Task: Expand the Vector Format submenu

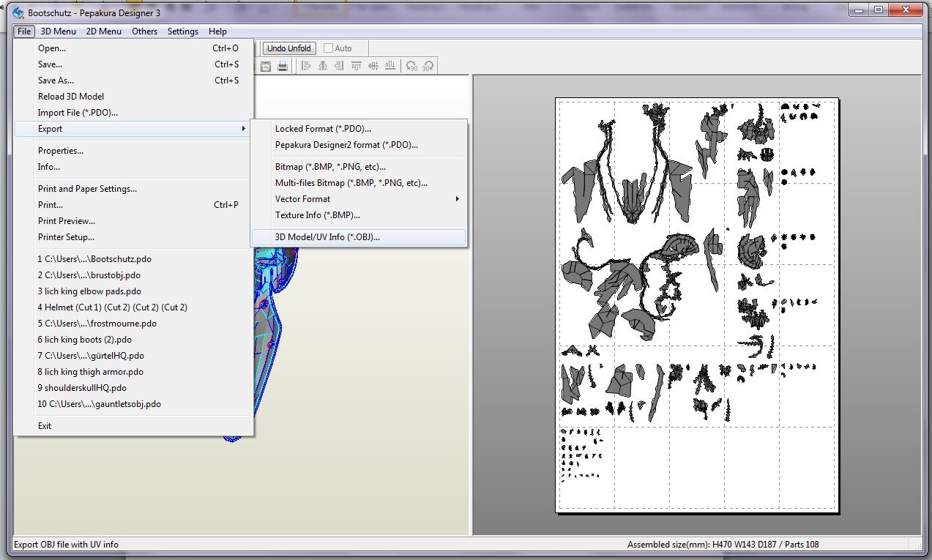Action: 359,199
